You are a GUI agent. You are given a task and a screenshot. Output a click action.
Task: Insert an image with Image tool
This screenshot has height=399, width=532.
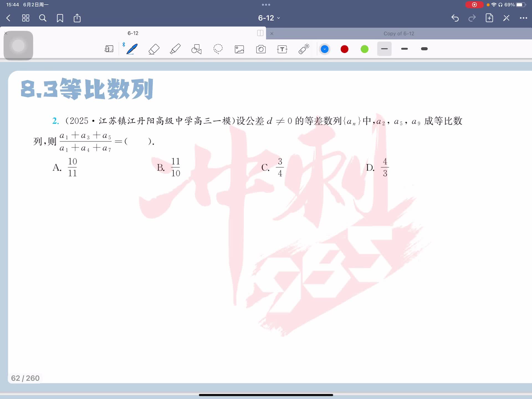pos(239,49)
